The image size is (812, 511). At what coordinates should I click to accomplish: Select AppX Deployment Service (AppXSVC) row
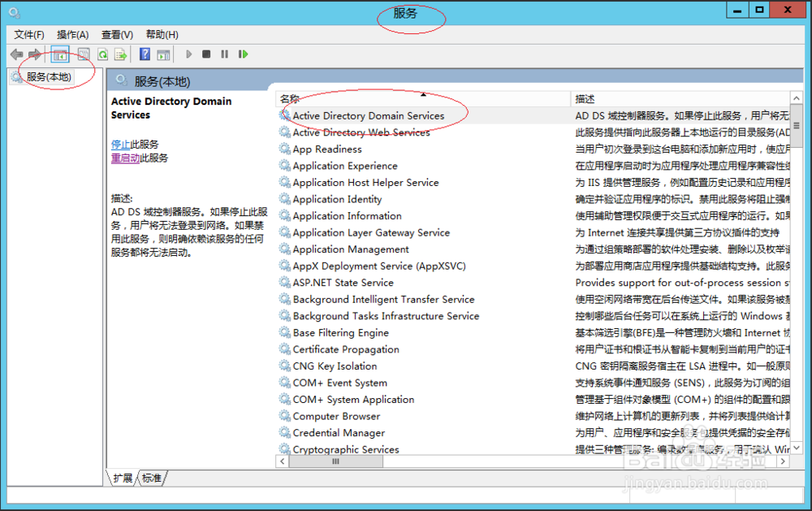(533, 266)
